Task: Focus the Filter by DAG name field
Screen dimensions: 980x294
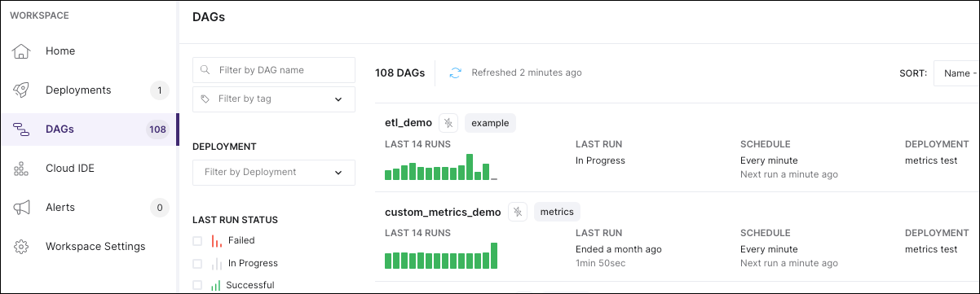Action: click(274, 70)
